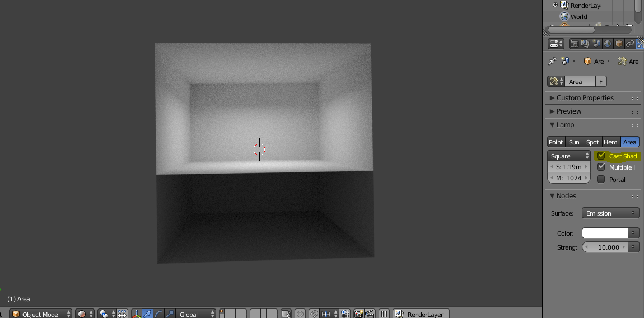Toggle Multiple Importance checkbox

(601, 167)
